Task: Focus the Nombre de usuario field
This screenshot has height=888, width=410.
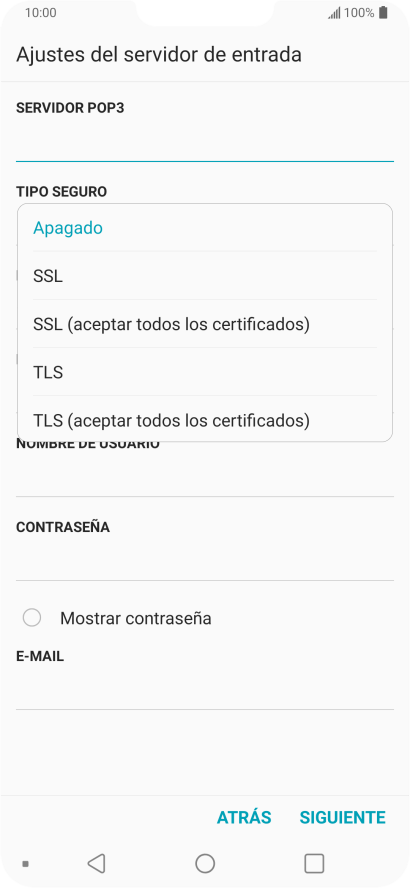Action: (x=205, y=477)
